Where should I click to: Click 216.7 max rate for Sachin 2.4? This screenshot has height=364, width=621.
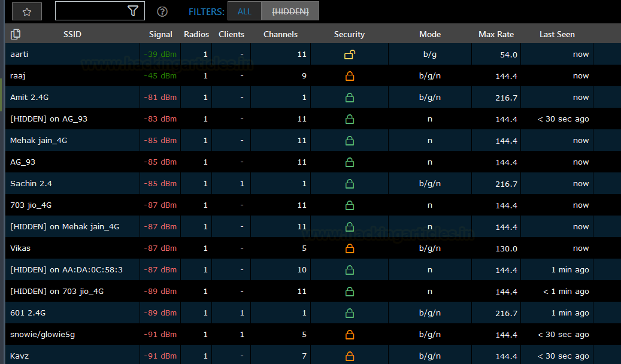506,184
